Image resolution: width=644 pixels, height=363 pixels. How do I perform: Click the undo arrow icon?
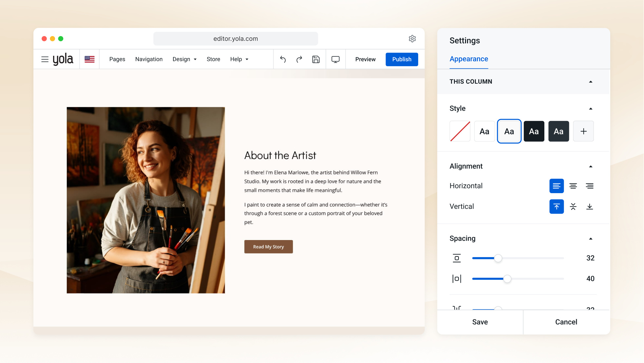tap(283, 59)
